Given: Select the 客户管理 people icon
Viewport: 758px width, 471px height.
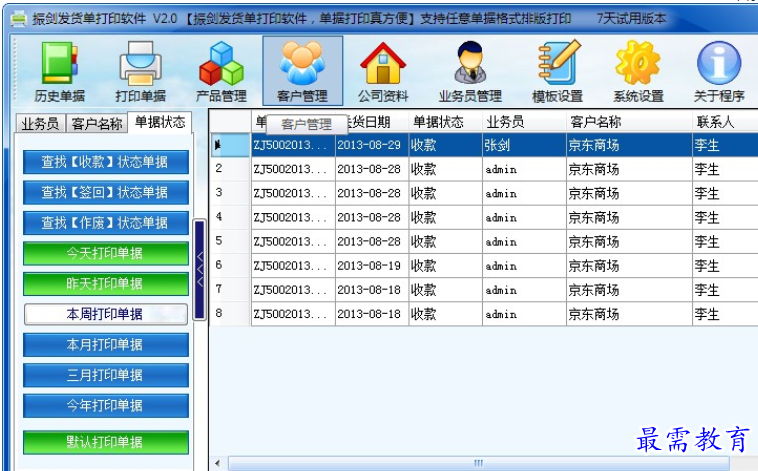Looking at the screenshot, I should click(x=303, y=71).
